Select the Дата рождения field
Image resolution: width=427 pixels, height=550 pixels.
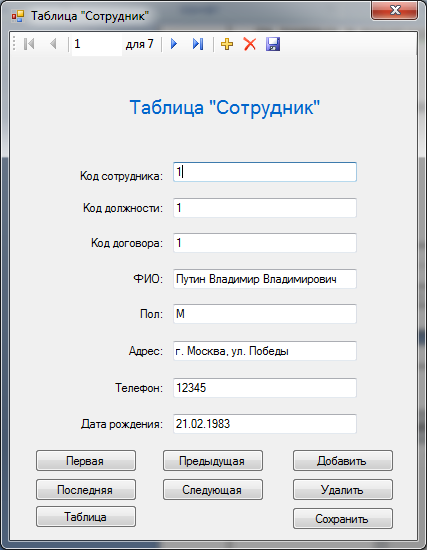[265, 424]
